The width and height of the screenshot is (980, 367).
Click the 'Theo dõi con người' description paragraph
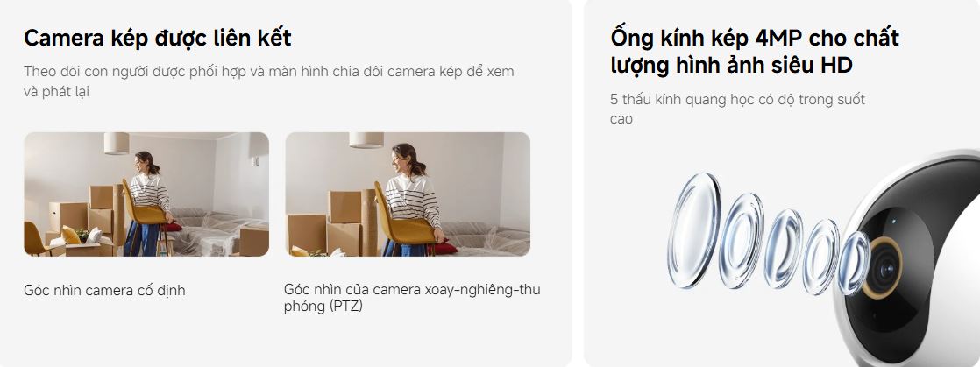[269, 81]
